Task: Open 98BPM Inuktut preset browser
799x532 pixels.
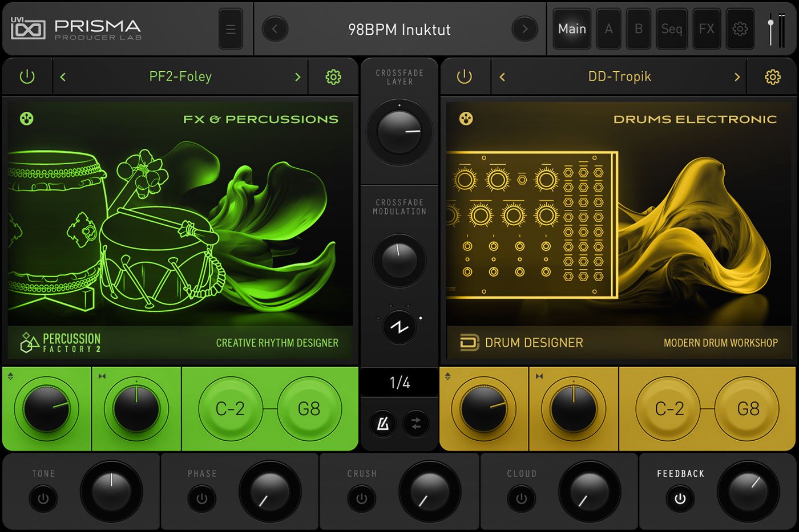Action: (x=399, y=30)
